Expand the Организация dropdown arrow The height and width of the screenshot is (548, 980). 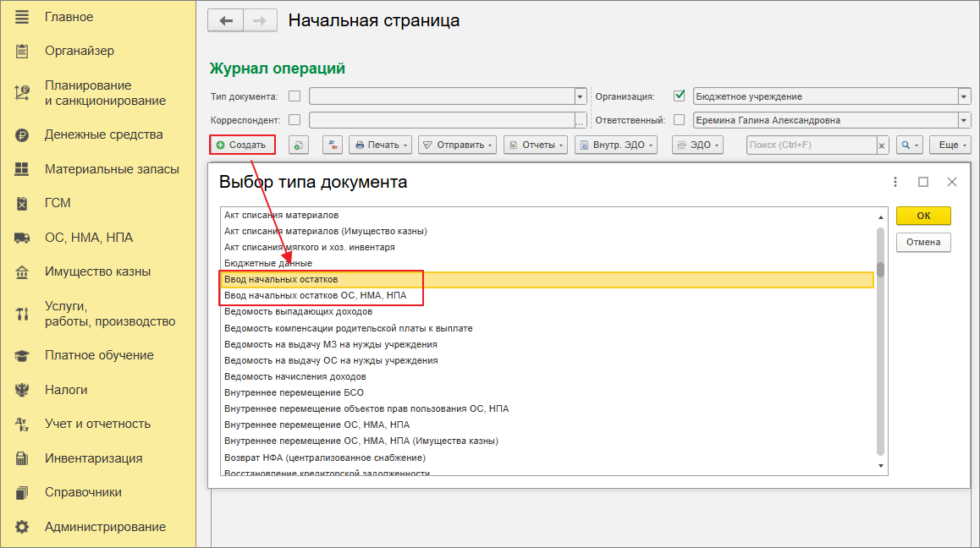coord(964,96)
